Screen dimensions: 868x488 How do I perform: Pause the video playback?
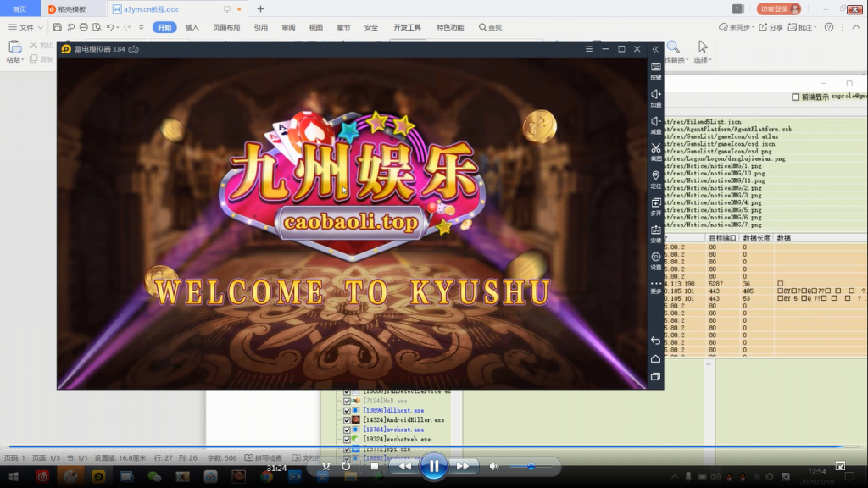(433, 464)
